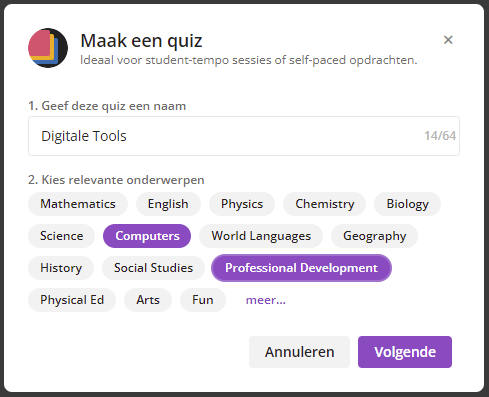The image size is (489, 397).
Task: Expand more subjects via meer... link
Action: tap(266, 300)
